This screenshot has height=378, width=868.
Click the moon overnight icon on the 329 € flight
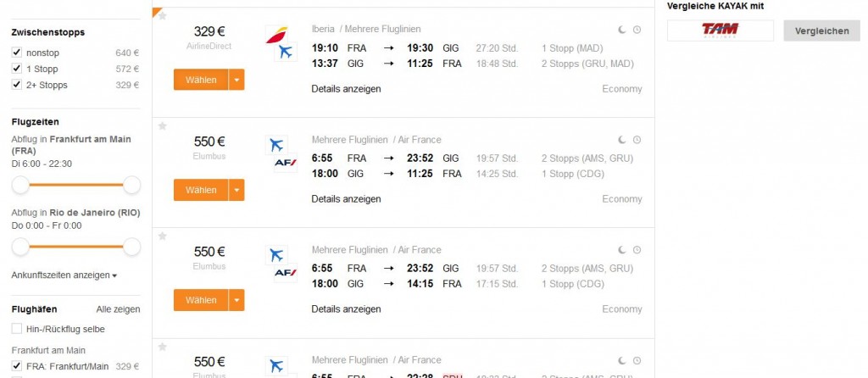[x=621, y=30]
